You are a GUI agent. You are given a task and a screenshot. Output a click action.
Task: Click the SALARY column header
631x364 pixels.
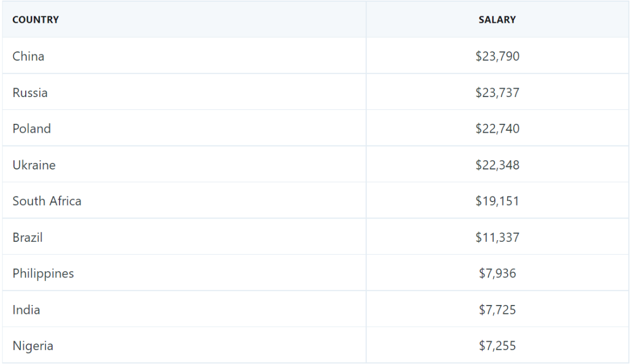click(497, 20)
